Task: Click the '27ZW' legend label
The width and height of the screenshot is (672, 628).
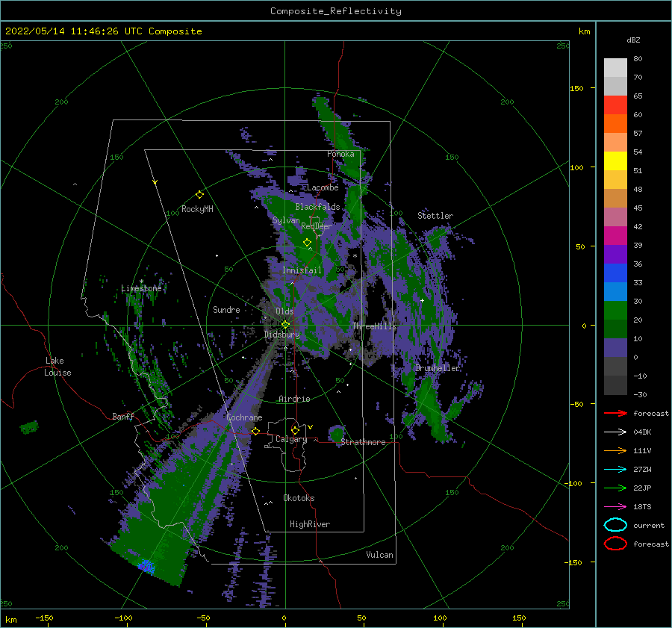Action: click(642, 470)
